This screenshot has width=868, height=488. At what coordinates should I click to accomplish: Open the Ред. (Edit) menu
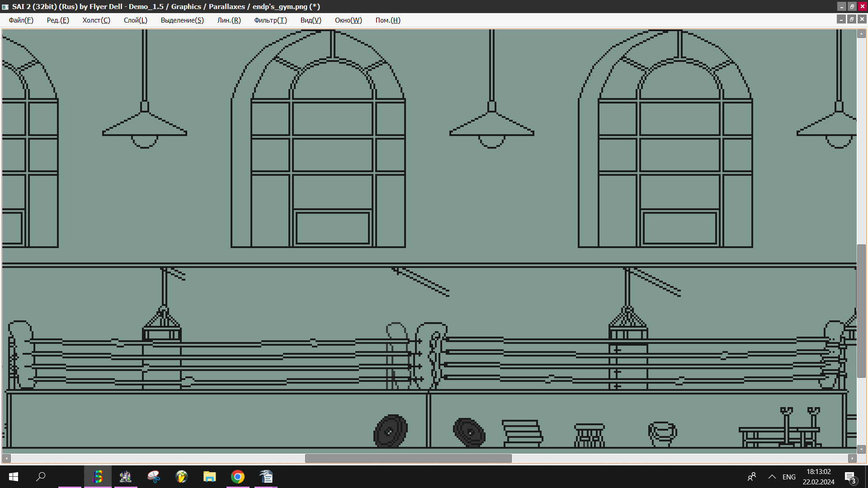pyautogui.click(x=58, y=20)
